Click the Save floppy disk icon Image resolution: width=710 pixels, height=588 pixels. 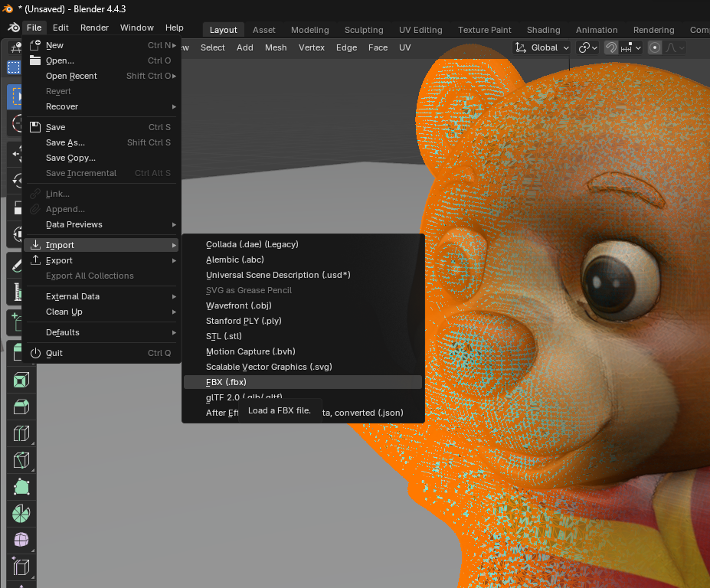[35, 127]
